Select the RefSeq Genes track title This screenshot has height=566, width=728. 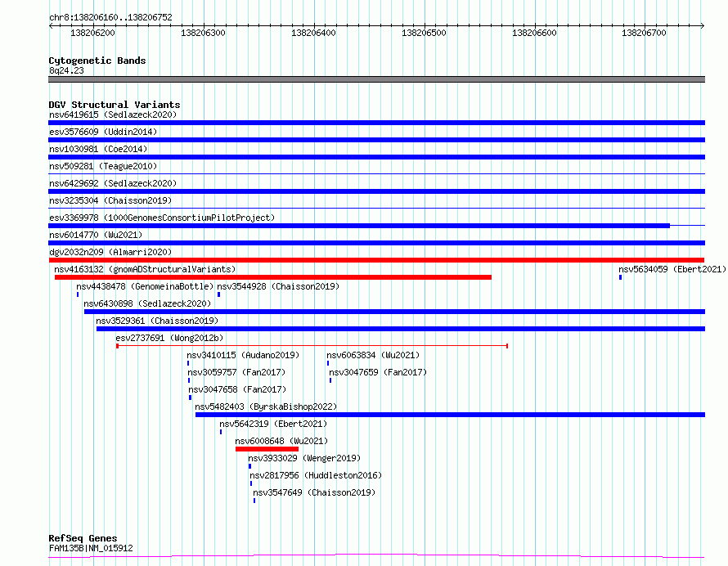coord(83,539)
